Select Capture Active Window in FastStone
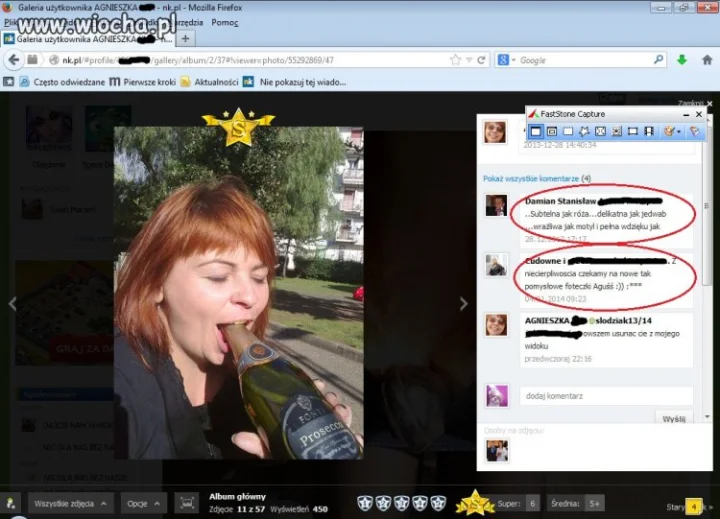 coord(535,131)
